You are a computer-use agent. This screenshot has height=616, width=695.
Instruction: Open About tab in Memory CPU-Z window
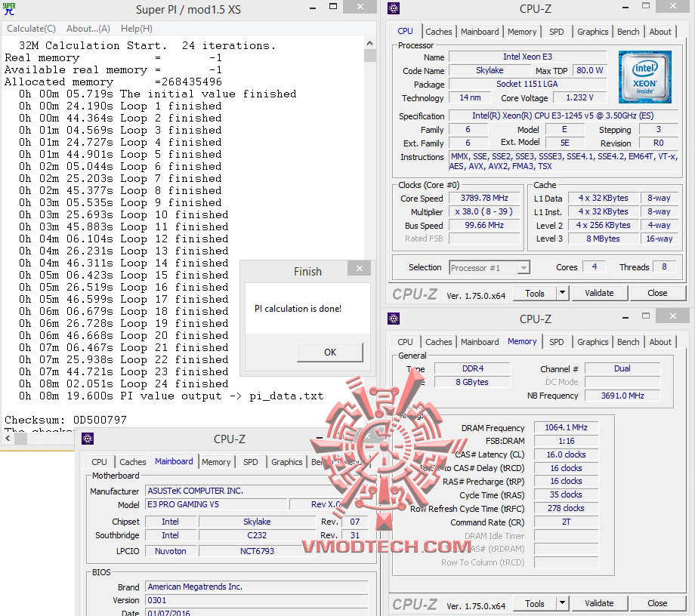pos(660,342)
